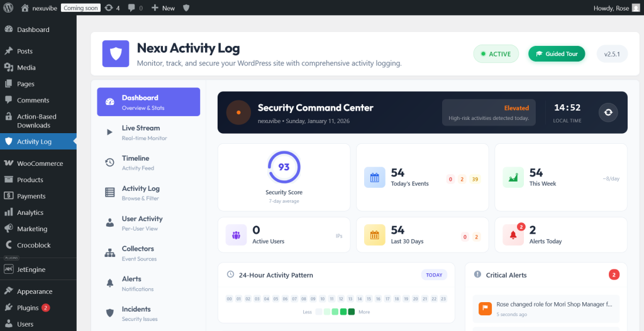The image size is (644, 331).
Task: Open the JetEngine menu
Action: pos(38,269)
